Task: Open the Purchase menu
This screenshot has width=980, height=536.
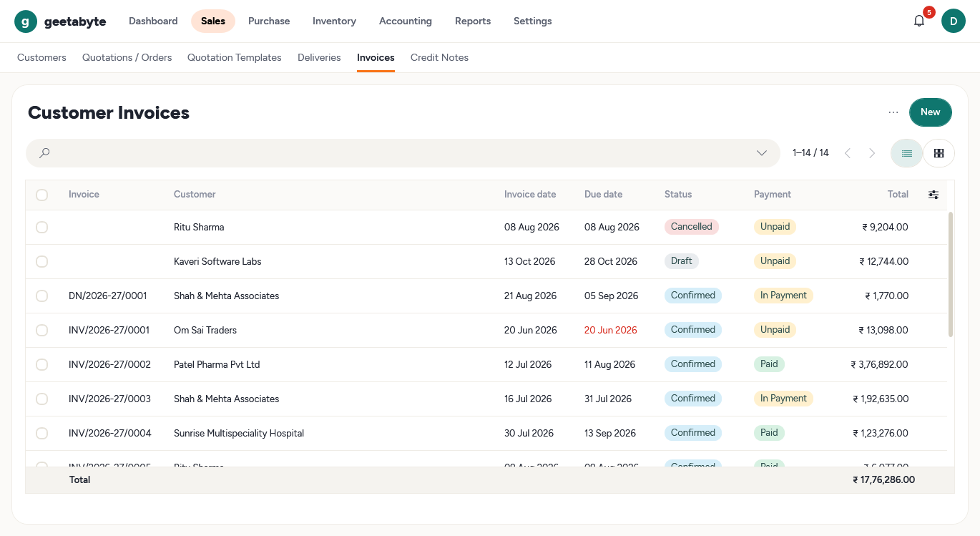Action: [269, 21]
